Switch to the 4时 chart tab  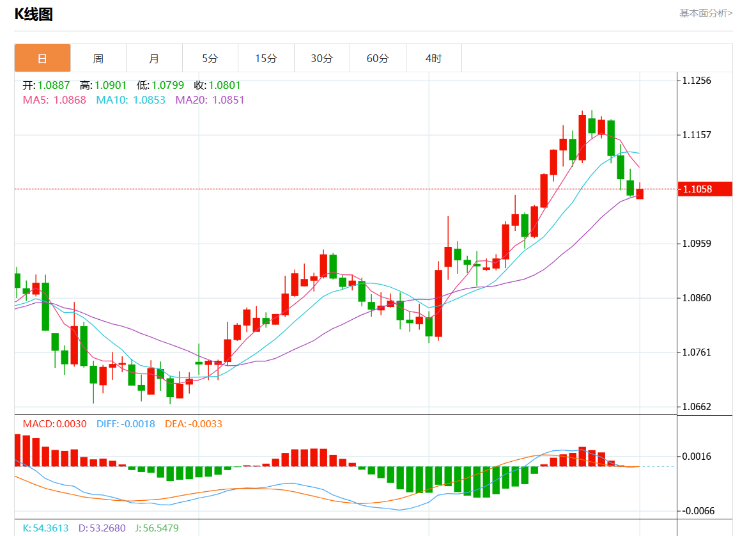(433, 58)
